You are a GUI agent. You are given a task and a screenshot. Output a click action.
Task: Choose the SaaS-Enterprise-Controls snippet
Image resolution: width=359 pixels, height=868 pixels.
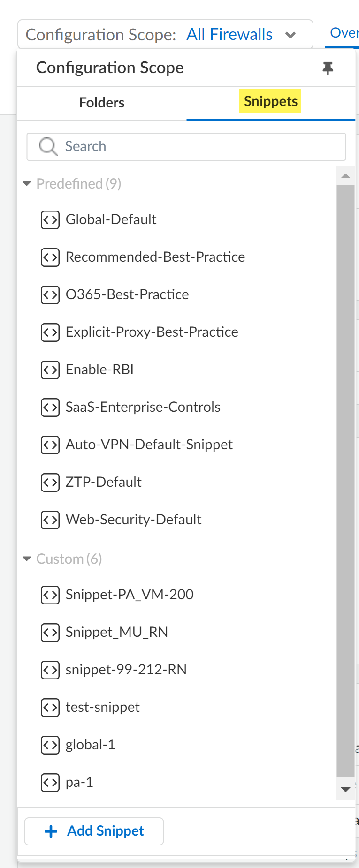[143, 407]
